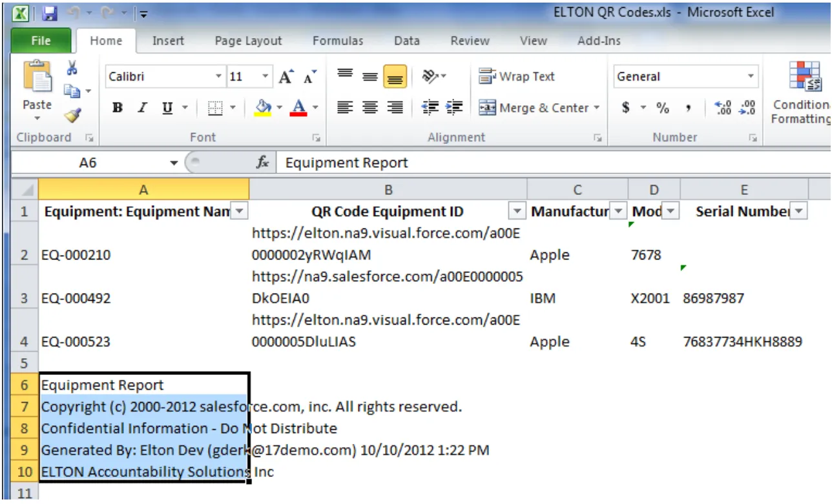Click the Copy icon

pos(72,92)
